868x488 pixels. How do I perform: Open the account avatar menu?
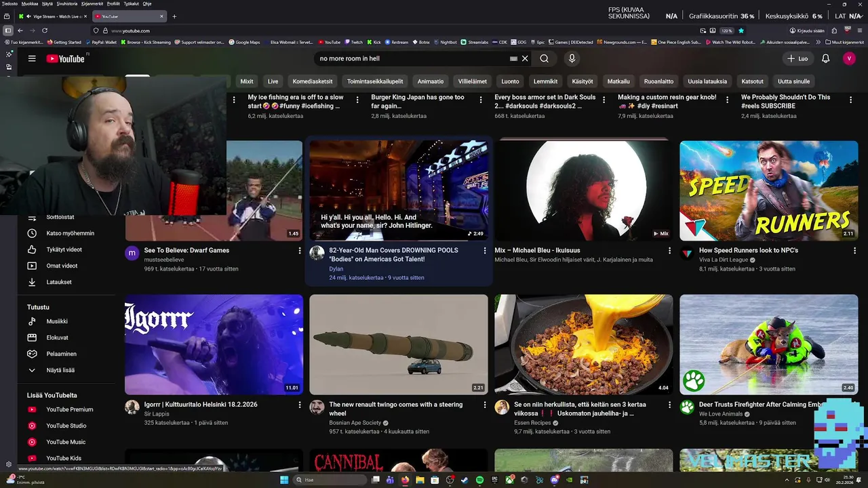click(x=849, y=58)
